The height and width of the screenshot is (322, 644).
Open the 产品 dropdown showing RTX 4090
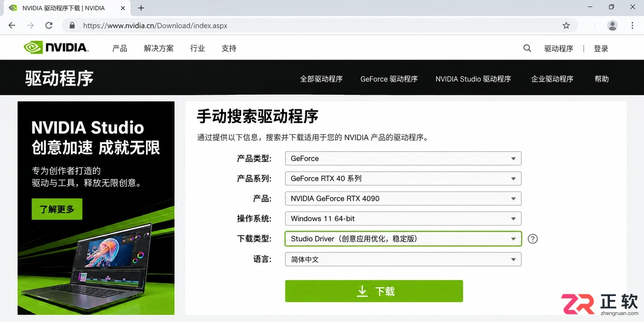tap(403, 199)
